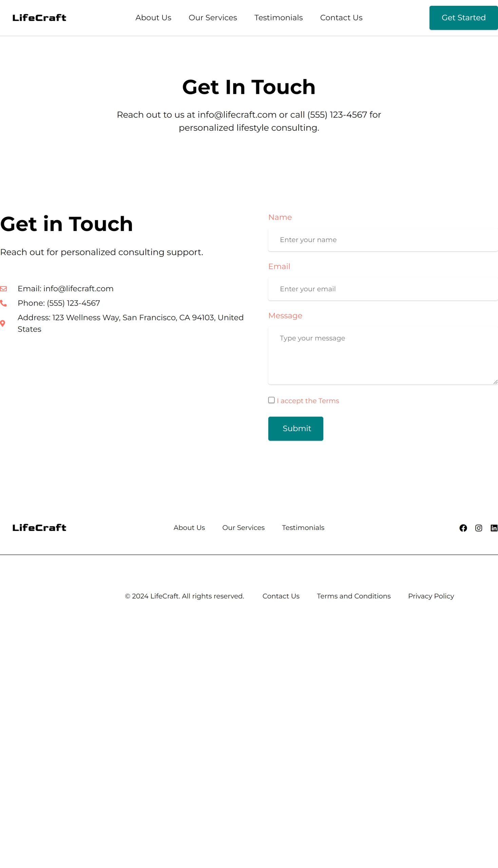Go to Testimonials in the top navigation
498x868 pixels.
[279, 18]
